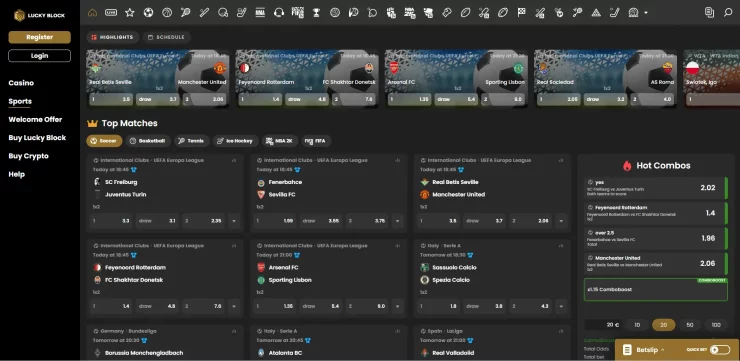Expand more markets for Sassuolo vs Spezia
Viewport: 740px width, 361px height.
click(561, 306)
